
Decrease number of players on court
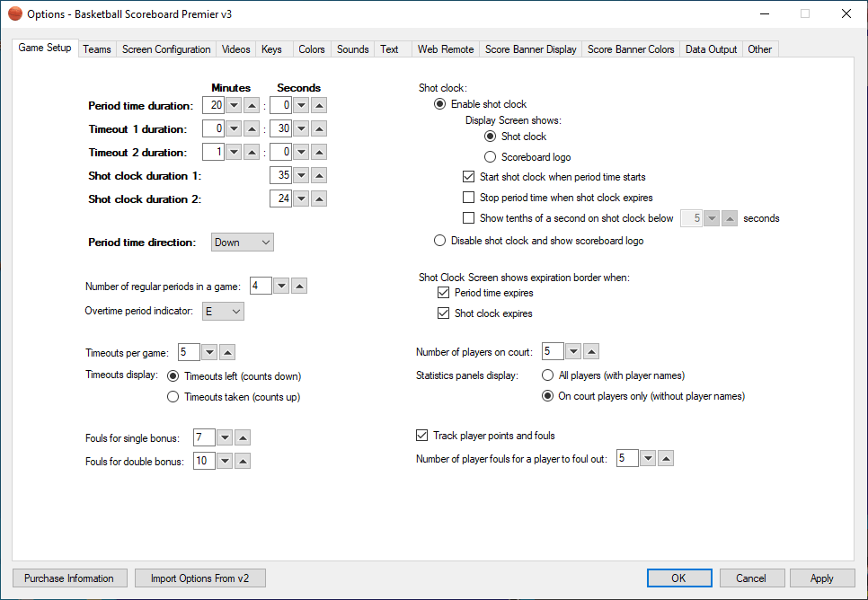coord(572,351)
